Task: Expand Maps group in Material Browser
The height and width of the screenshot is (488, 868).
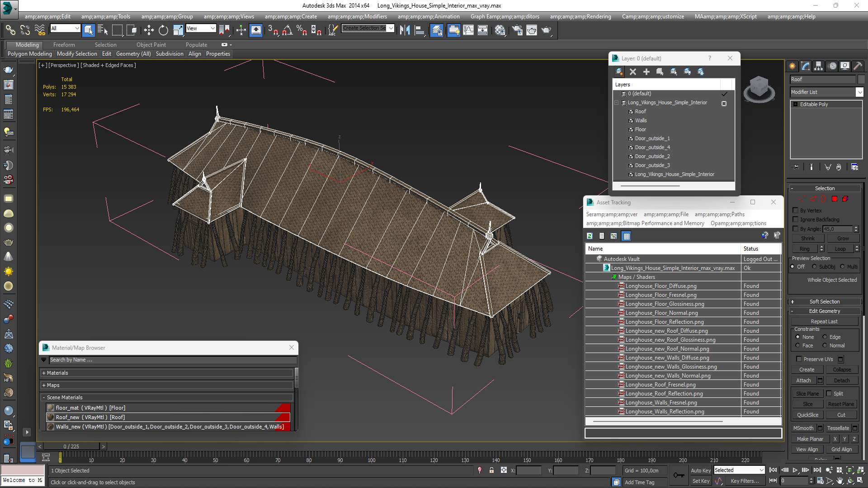Action: 167,385
